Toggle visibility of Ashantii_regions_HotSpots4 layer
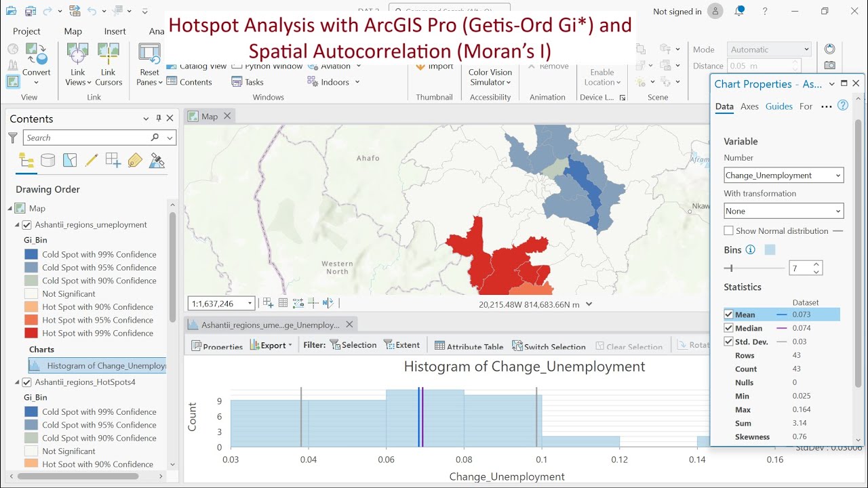Image resolution: width=868 pixels, height=488 pixels. click(x=27, y=382)
